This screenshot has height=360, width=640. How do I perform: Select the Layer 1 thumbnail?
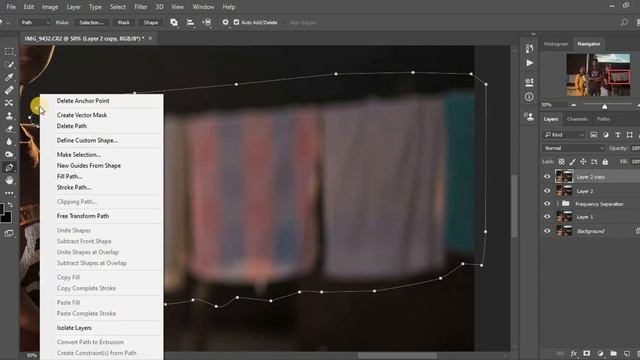point(564,217)
